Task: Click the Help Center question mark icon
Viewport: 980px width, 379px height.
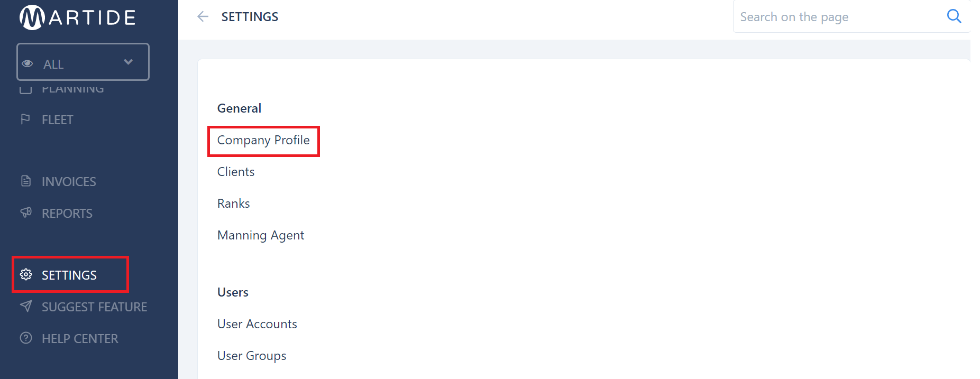Action: coord(25,338)
